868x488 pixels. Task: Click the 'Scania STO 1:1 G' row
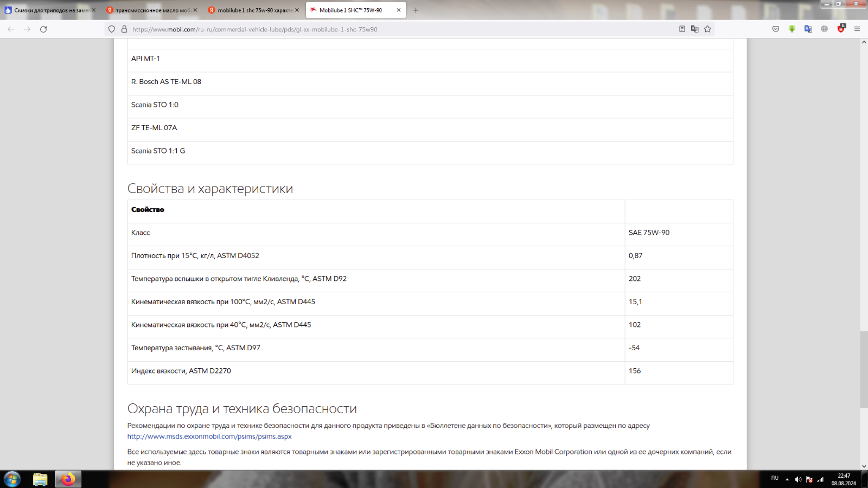(x=430, y=153)
